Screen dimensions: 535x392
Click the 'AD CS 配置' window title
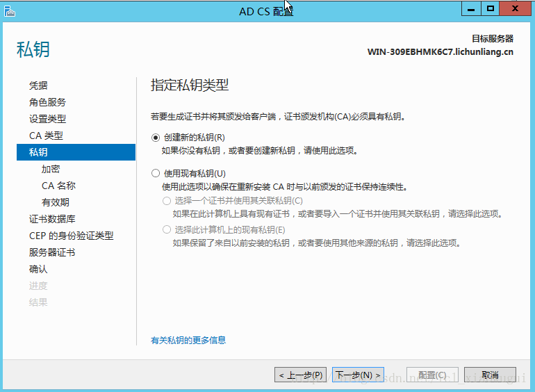click(266, 12)
